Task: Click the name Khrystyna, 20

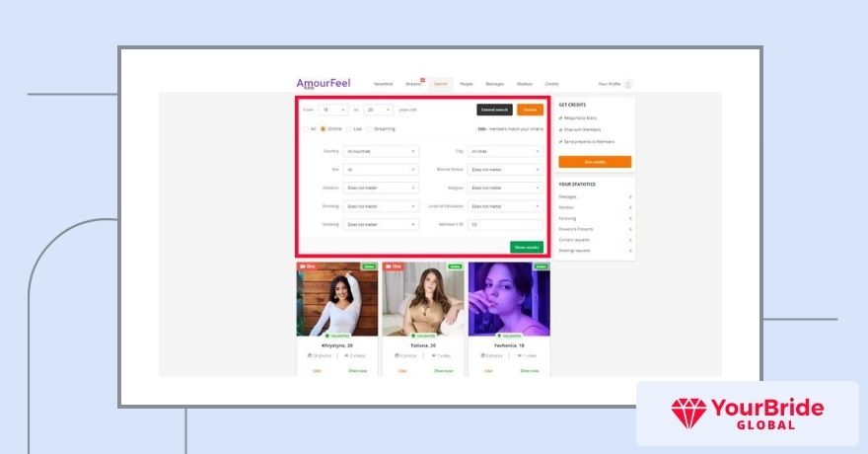Action: coord(337,345)
